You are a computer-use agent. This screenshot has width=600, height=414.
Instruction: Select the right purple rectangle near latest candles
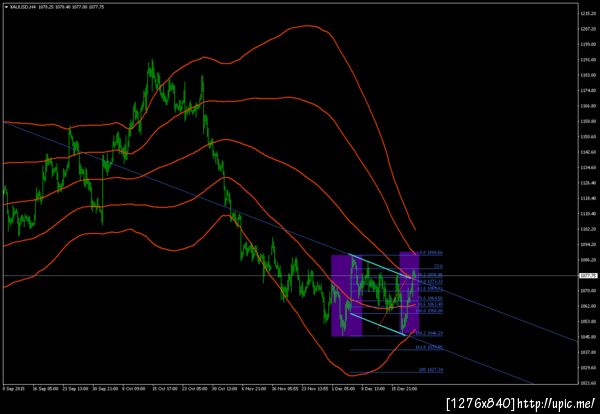click(x=409, y=293)
